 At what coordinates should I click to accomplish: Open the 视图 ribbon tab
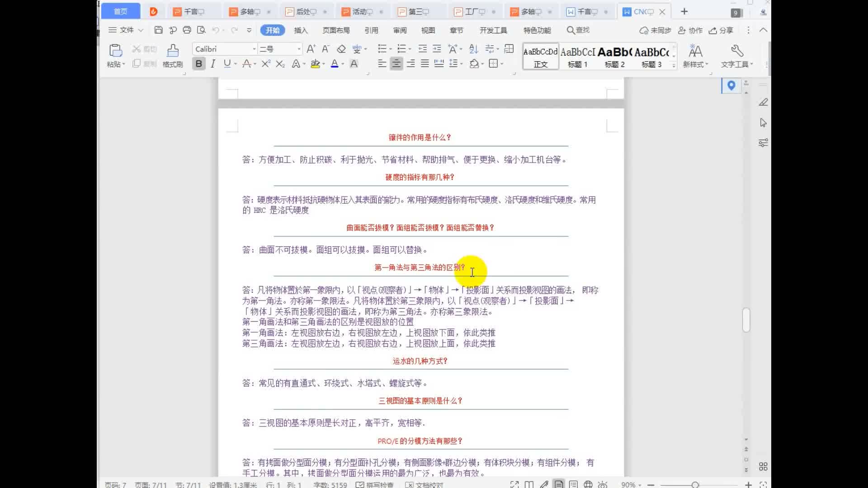pyautogui.click(x=428, y=30)
